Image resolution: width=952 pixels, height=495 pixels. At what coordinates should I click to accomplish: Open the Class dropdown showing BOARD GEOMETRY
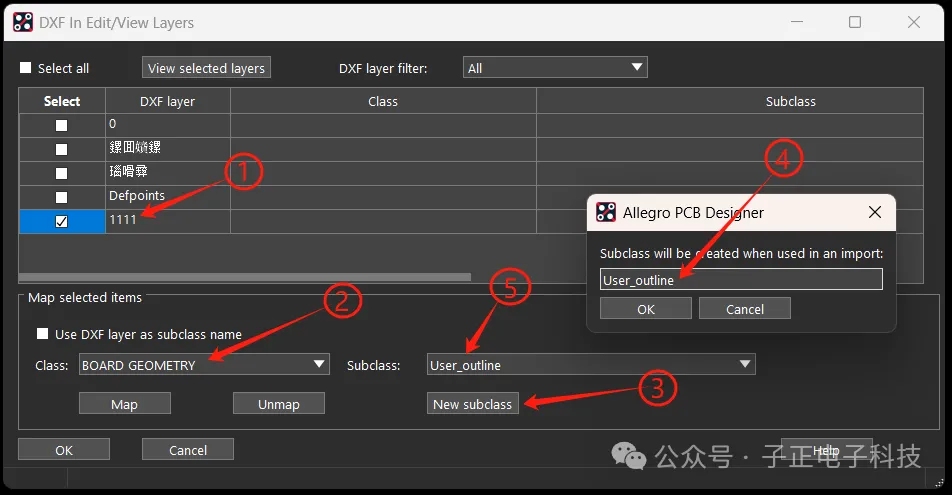pyautogui.click(x=204, y=364)
